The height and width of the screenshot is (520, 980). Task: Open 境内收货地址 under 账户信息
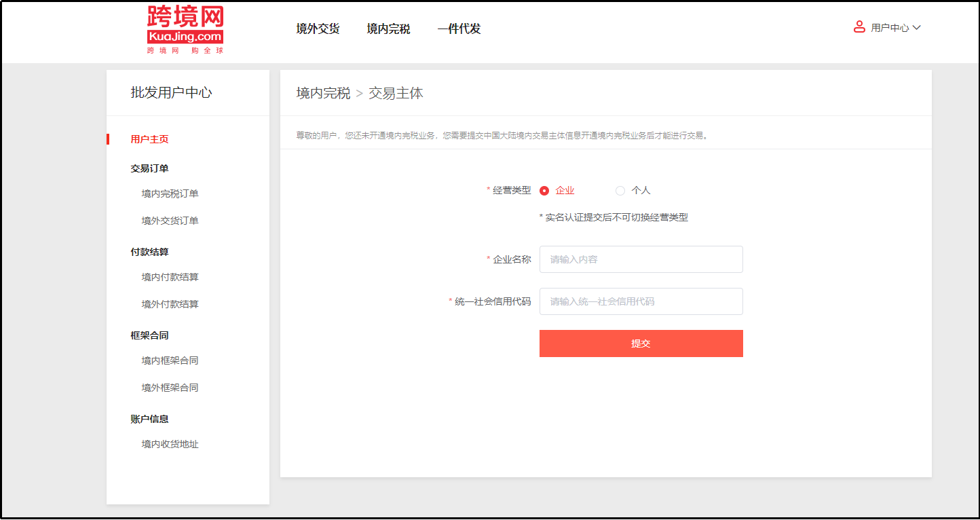(x=170, y=444)
